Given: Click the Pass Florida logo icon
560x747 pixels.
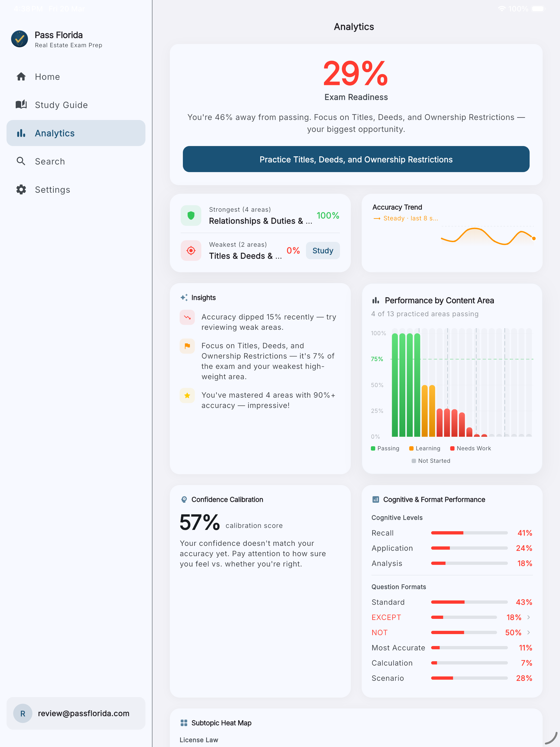Looking at the screenshot, I should [20, 39].
